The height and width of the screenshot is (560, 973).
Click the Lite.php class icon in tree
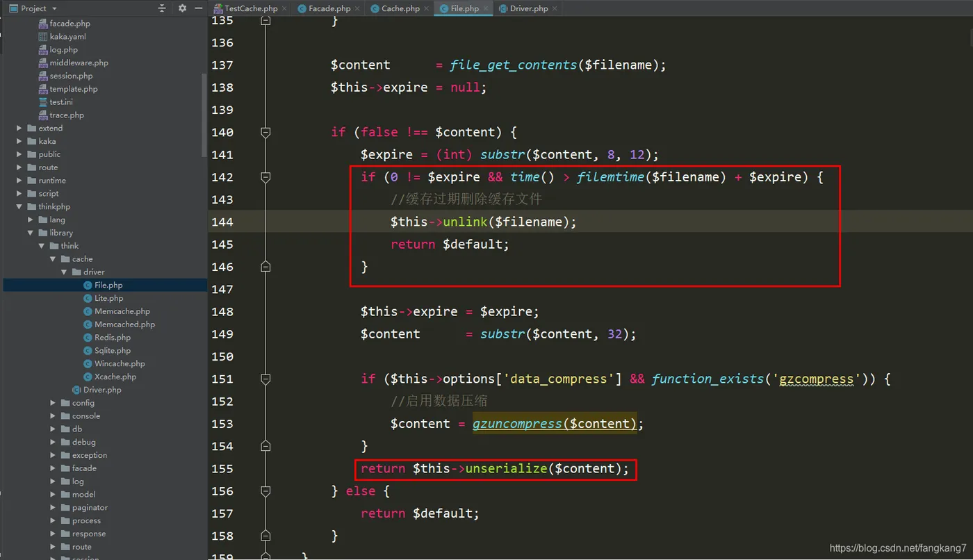(x=88, y=298)
